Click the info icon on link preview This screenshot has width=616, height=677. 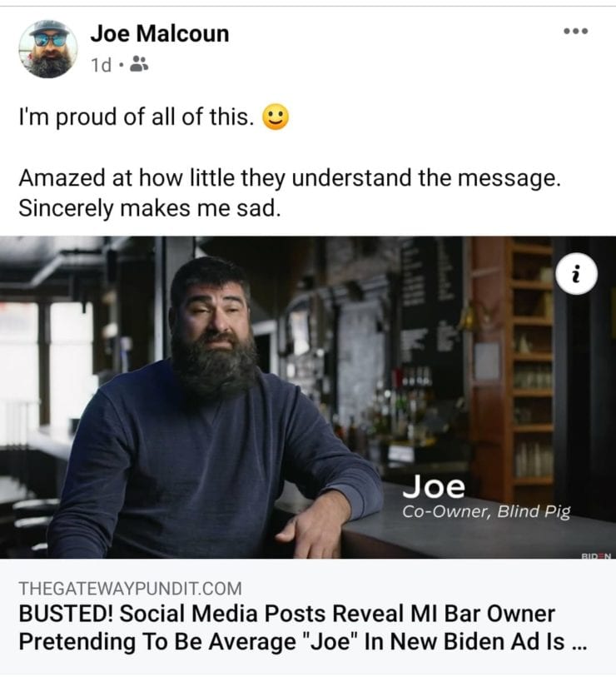click(x=576, y=274)
